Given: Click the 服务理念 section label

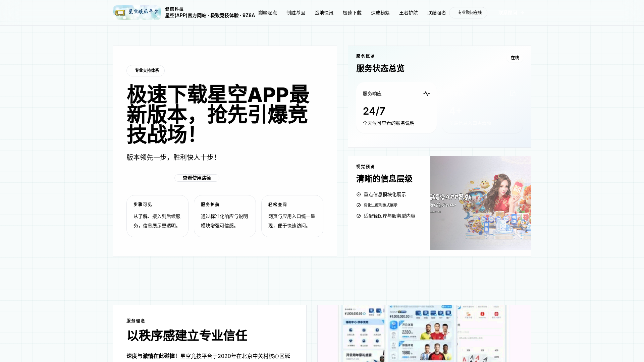Looking at the screenshot, I should click(136, 321).
